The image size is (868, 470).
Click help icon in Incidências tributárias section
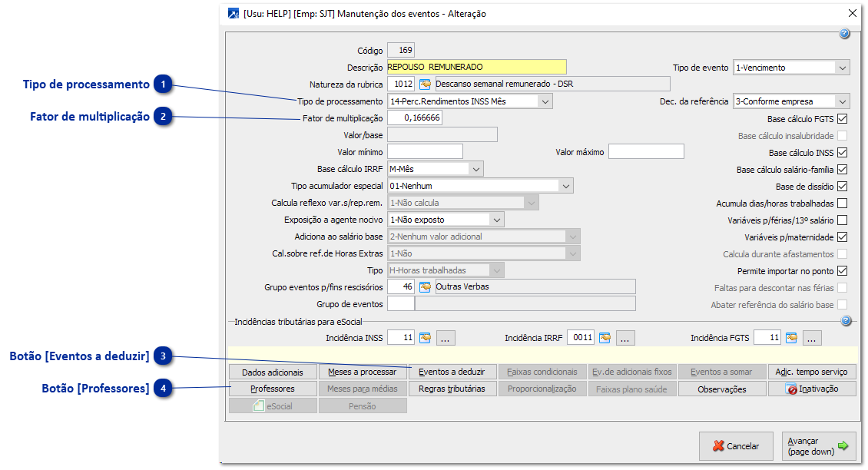[x=846, y=321]
